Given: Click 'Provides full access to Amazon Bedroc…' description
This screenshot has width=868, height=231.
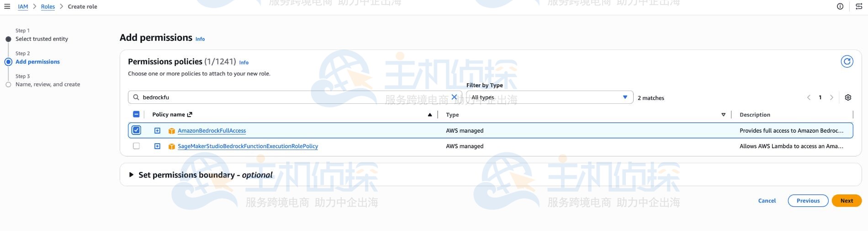Looking at the screenshot, I should [x=791, y=131].
